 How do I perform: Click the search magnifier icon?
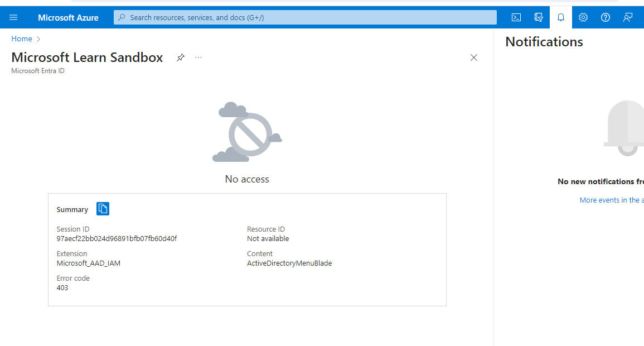click(x=122, y=17)
